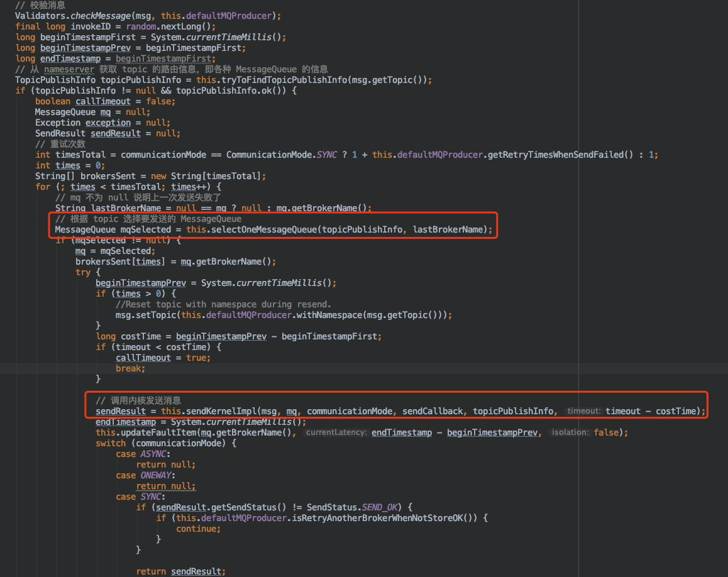
Task: Click the try keyword
Action: pyautogui.click(x=82, y=272)
